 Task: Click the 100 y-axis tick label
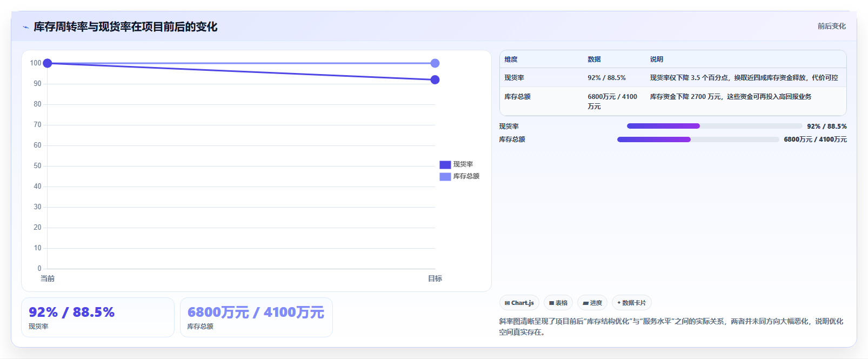pos(36,63)
